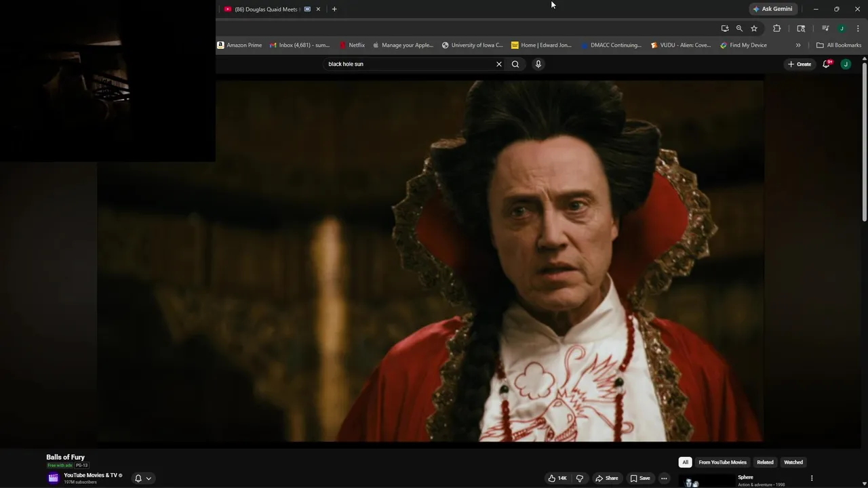This screenshot has width=868, height=488.
Task: Open YouTube Movies & TV channel avatar
Action: (x=54, y=478)
